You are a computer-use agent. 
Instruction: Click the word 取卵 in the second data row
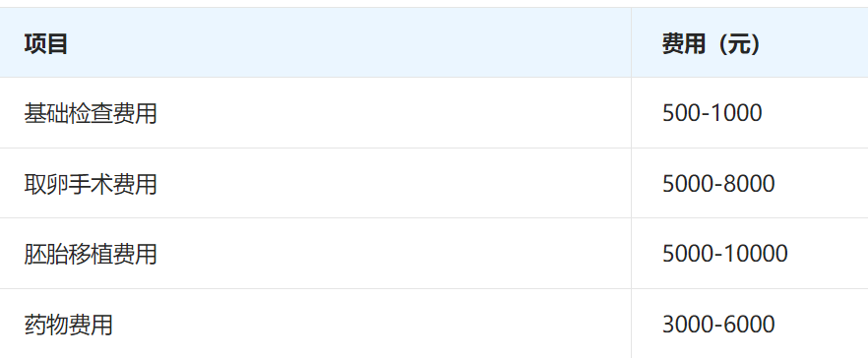[x=46, y=183]
